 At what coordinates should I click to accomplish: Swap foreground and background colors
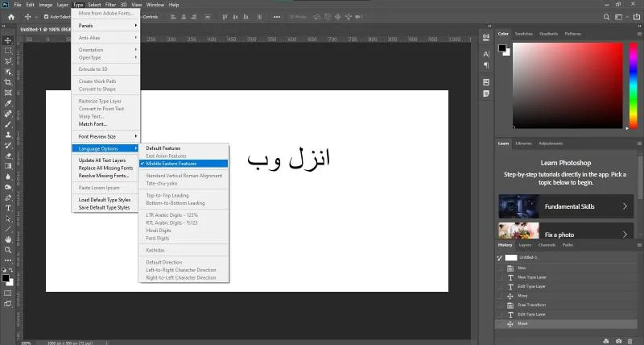11,270
